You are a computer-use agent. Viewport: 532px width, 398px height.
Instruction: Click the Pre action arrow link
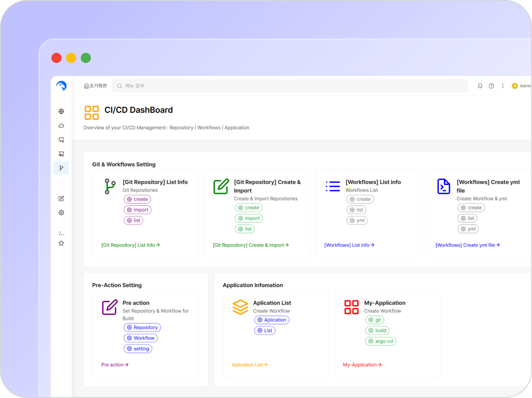pyautogui.click(x=115, y=365)
